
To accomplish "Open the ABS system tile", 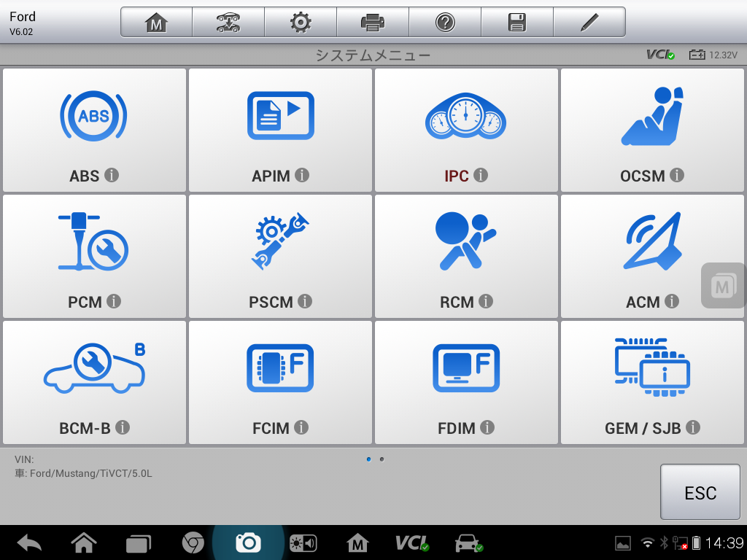I will click(94, 130).
